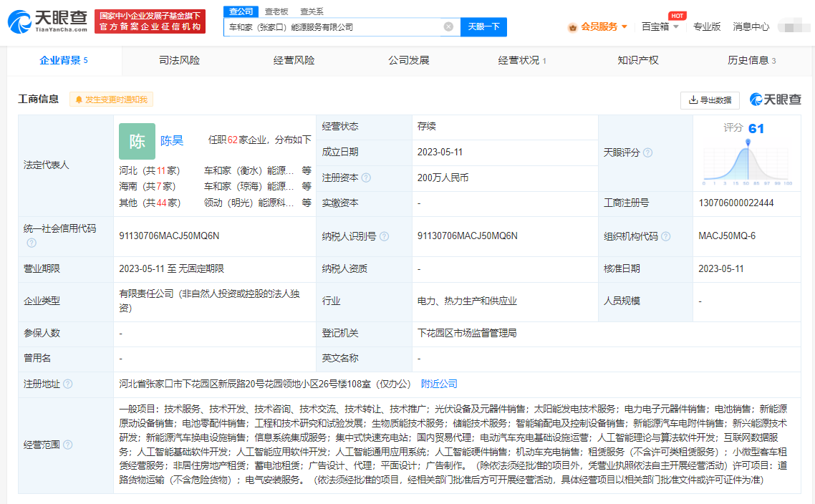Click help icon beside 组织机构代码
815x504 pixels.
[x=666, y=236]
